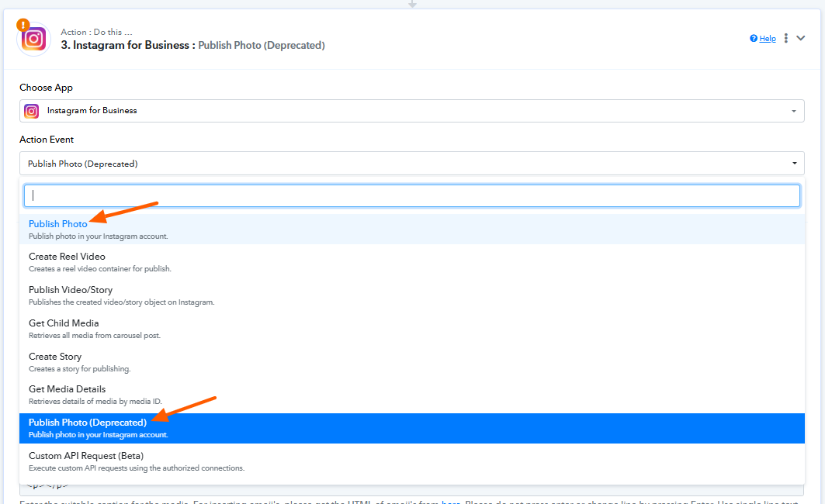Click the Instagram logo in the step header
This screenshot has width=825, height=504.
[34, 40]
